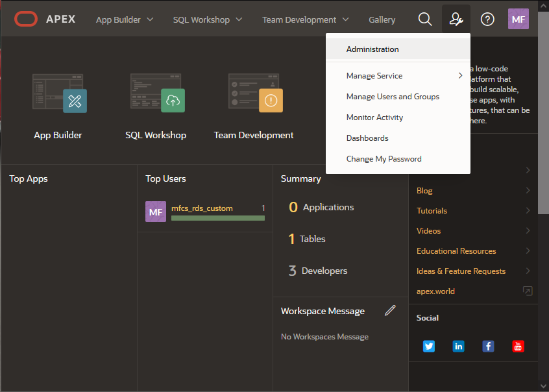Open the Tutorials link

click(432, 210)
